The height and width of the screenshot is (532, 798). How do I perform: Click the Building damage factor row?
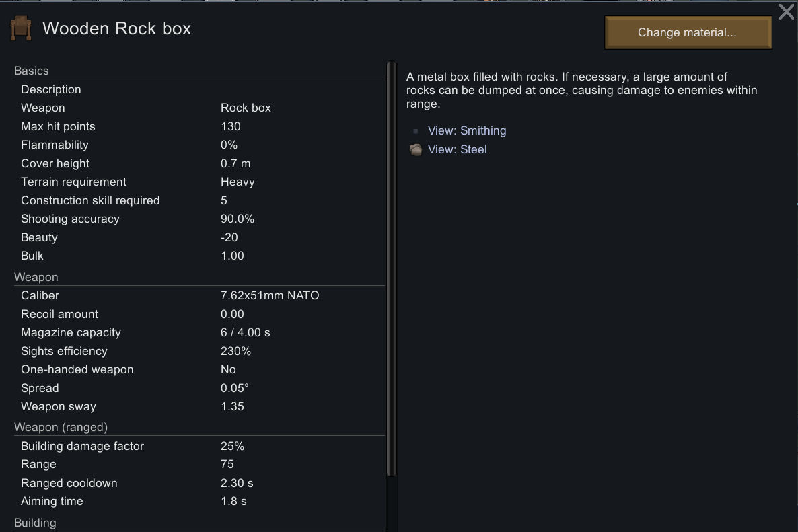[x=199, y=446]
